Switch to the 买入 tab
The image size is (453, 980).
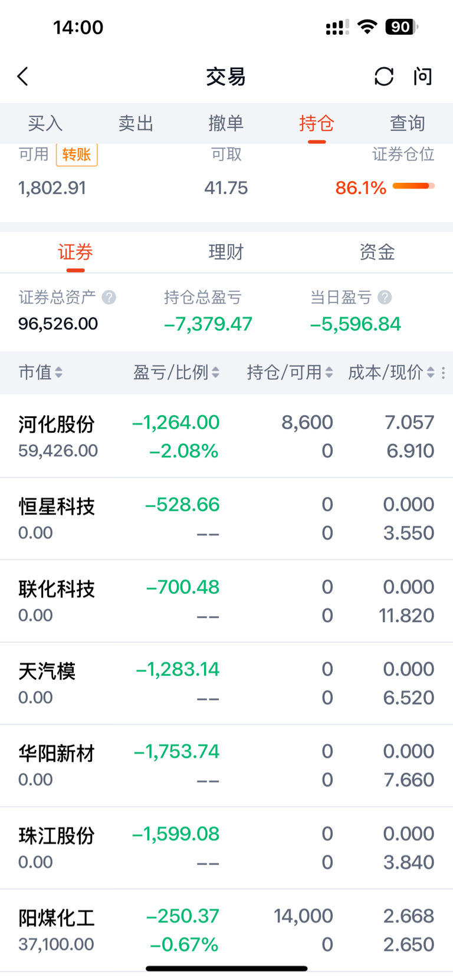point(45,123)
